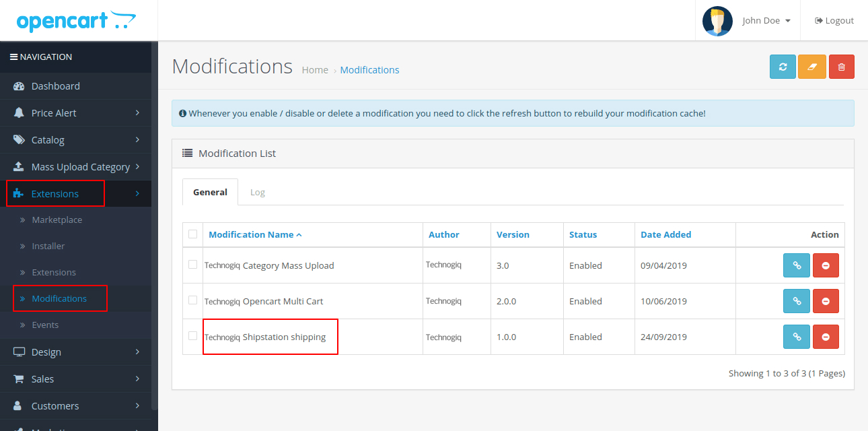The image size is (868, 431).
Task: Sort by the Version column header
Action: [513, 234]
